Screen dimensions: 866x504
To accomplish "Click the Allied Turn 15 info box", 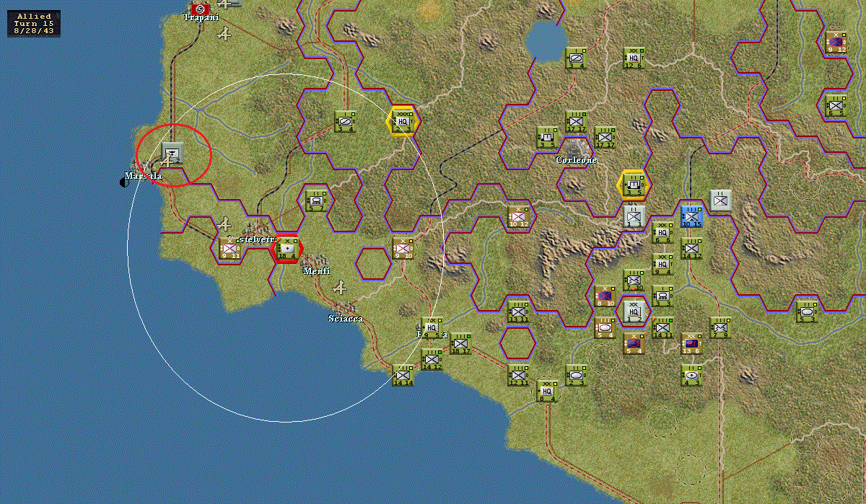I will (34, 23).
